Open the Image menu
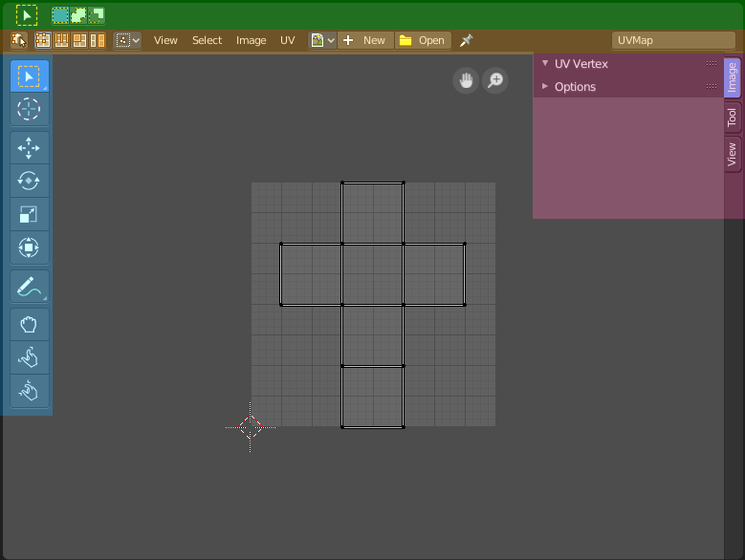The height and width of the screenshot is (560, 745). click(251, 40)
